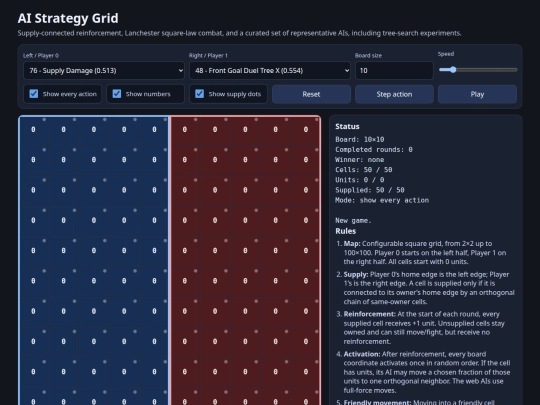Click the 'Supplied: 50 / 50' status line
The width and height of the screenshot is (540, 405).
coord(370,190)
